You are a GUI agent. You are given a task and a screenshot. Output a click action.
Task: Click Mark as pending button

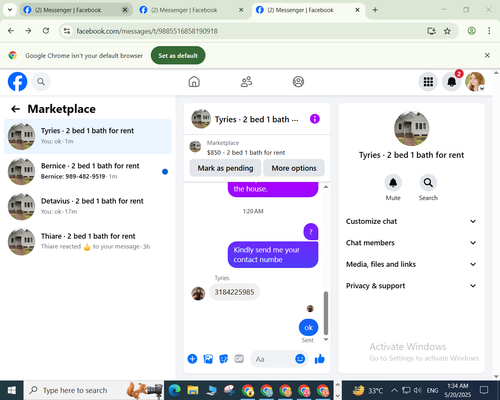tap(225, 168)
